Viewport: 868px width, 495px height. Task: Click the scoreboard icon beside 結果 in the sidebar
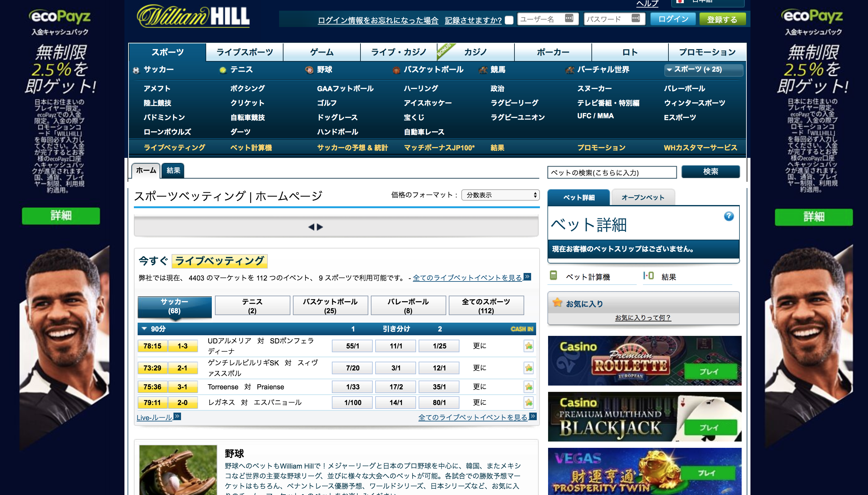tap(648, 275)
